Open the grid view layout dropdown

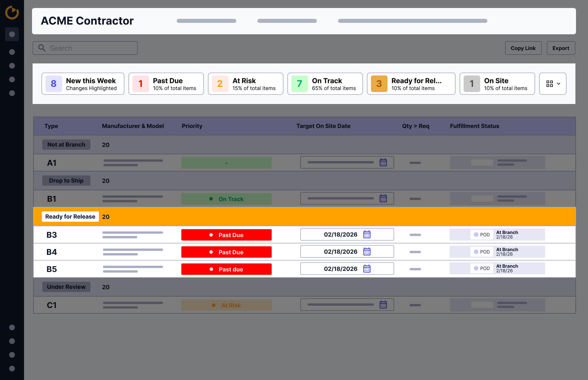coord(553,84)
